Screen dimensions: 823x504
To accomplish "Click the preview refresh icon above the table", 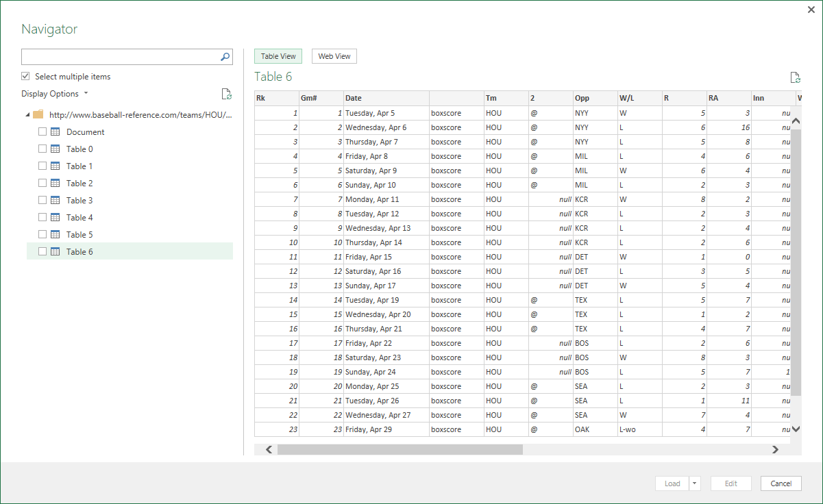I will pyautogui.click(x=795, y=77).
